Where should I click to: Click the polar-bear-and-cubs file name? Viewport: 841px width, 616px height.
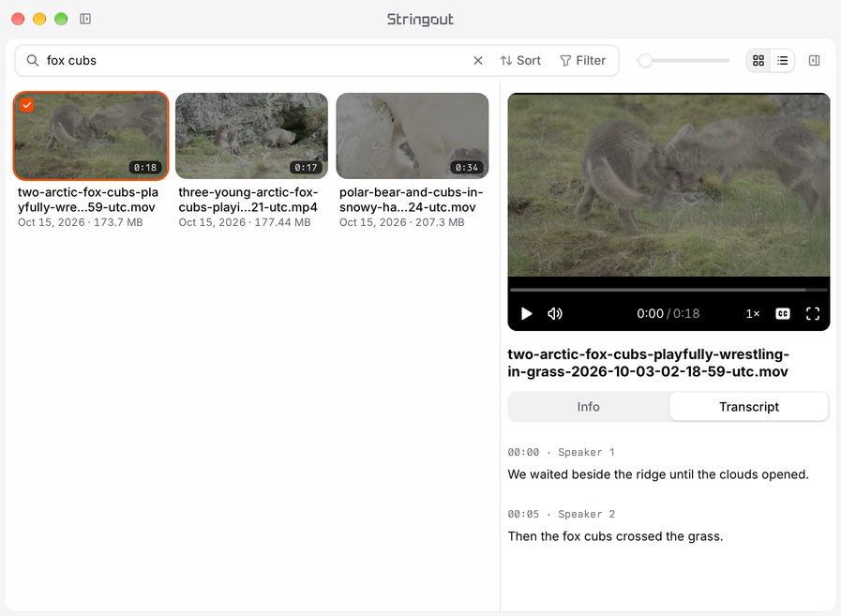click(411, 200)
